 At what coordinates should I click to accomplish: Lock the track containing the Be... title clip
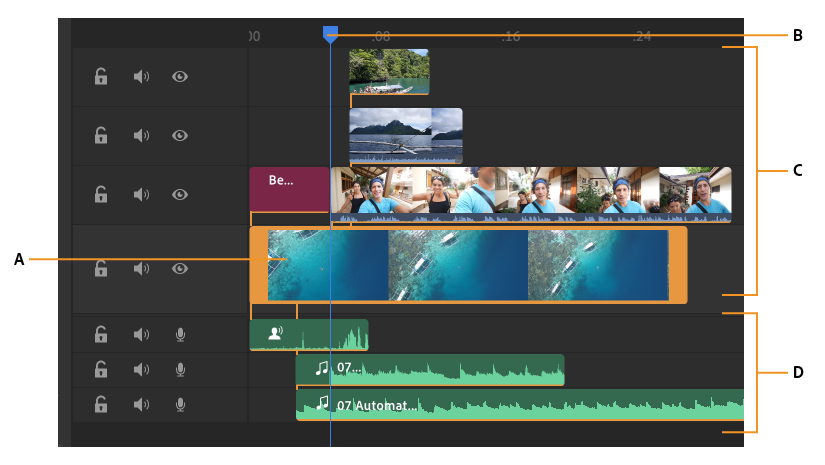coord(100,195)
